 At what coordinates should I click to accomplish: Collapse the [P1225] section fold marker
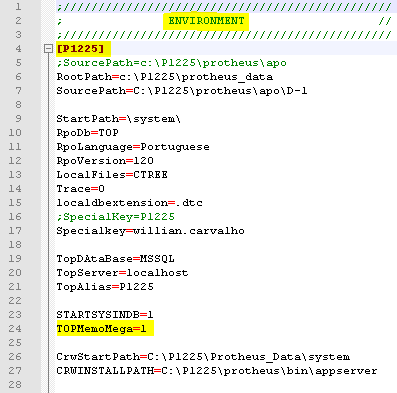click(x=48, y=49)
